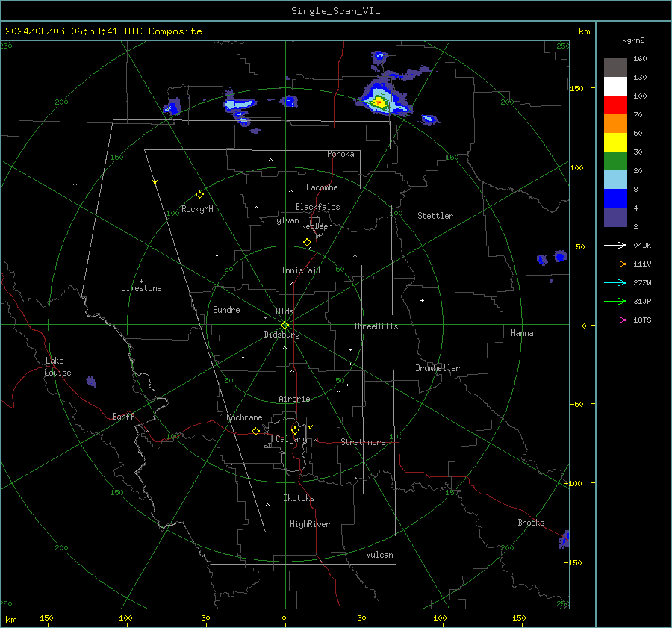Click the 18TS legend label
This screenshot has height=628, width=672.
642,320
